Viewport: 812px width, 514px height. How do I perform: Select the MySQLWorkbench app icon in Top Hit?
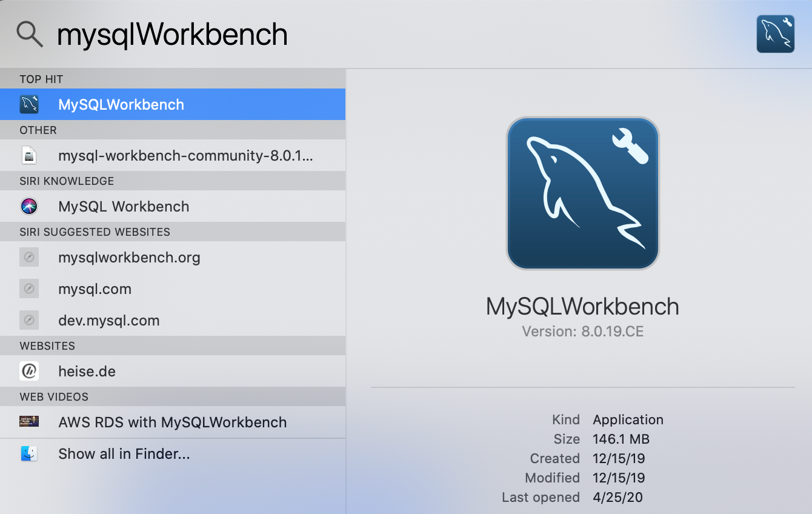click(x=28, y=104)
